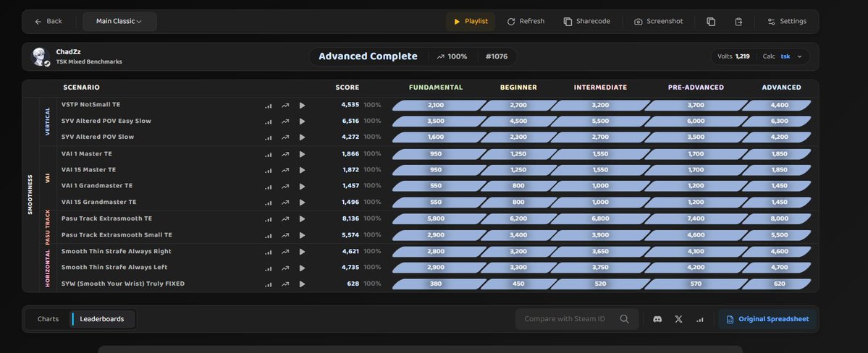Viewport: 868px width, 353px height.
Task: Switch to the Leaderboards tab
Action: [102, 319]
